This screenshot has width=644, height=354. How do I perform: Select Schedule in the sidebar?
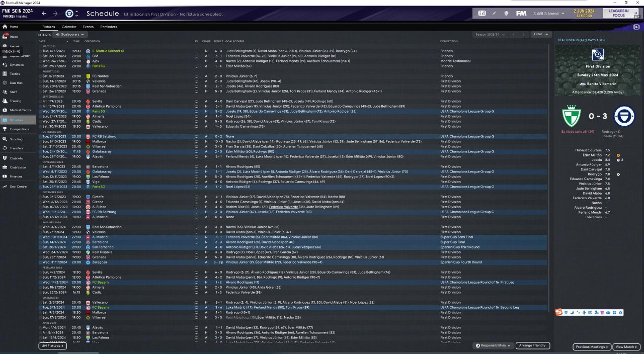[18, 120]
